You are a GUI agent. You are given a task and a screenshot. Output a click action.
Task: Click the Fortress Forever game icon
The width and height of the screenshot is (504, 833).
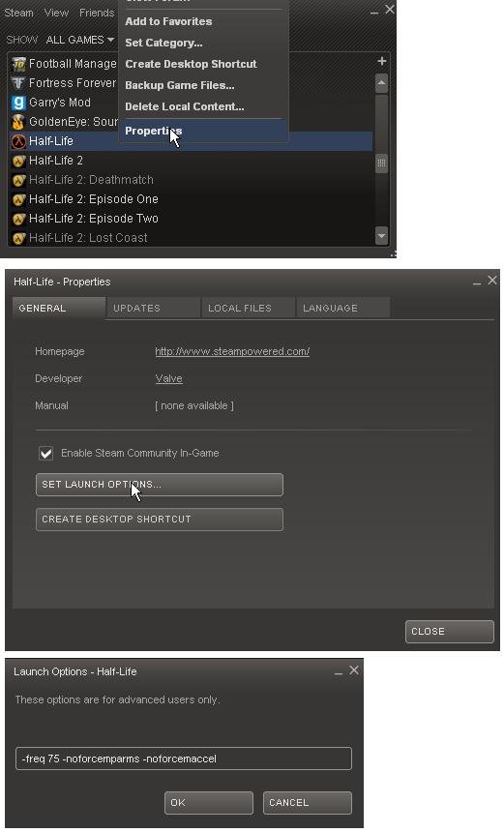pyautogui.click(x=18, y=83)
